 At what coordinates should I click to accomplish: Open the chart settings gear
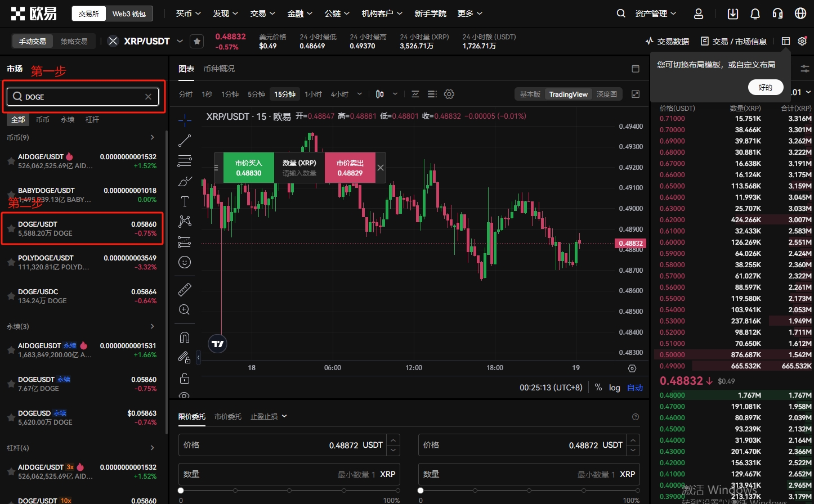tap(449, 94)
